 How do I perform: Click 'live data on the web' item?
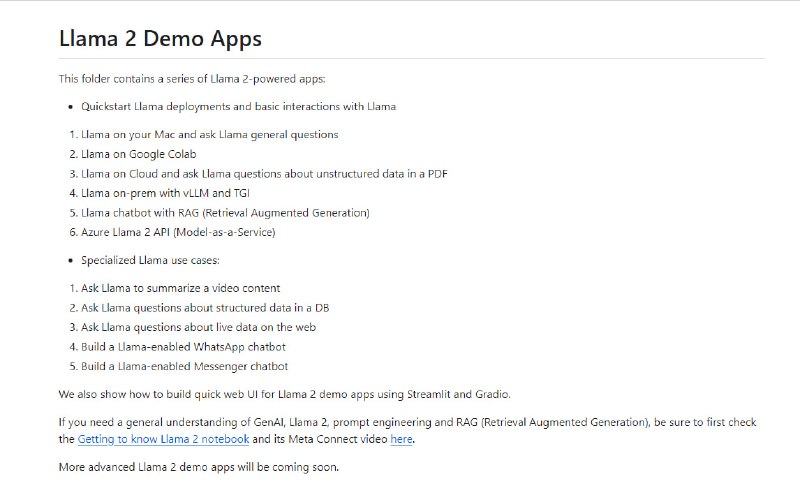[198, 327]
